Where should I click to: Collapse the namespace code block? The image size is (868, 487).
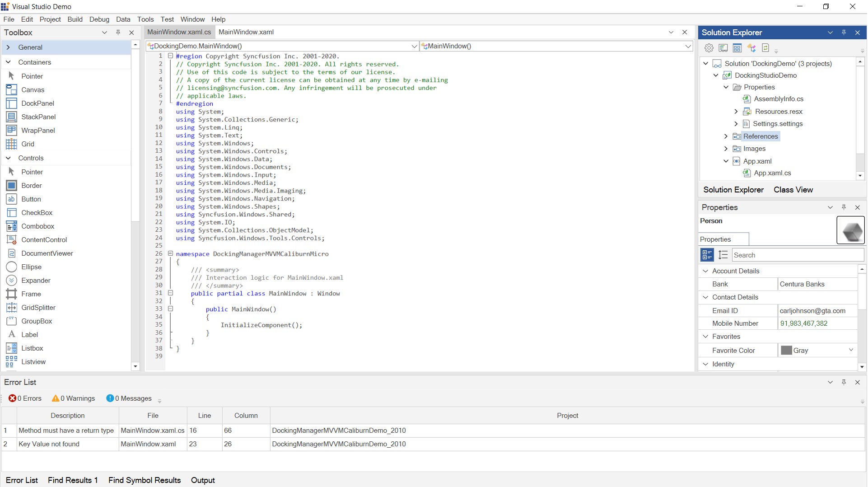171,253
